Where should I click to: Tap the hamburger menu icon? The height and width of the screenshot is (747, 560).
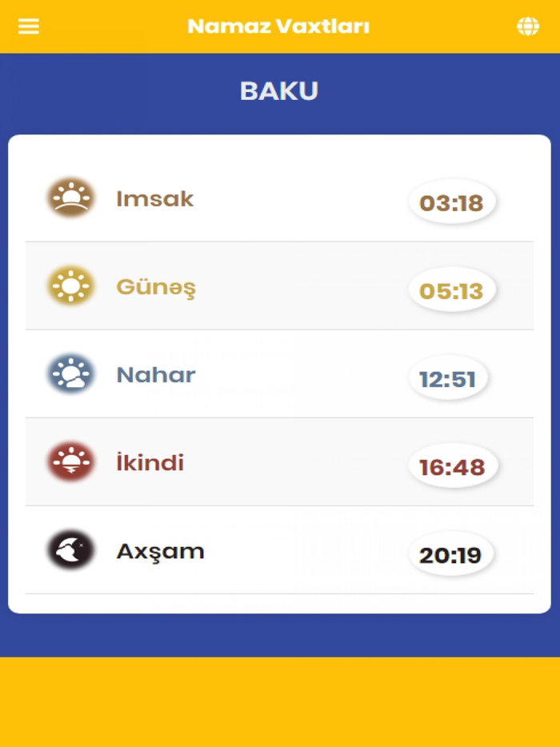click(28, 25)
